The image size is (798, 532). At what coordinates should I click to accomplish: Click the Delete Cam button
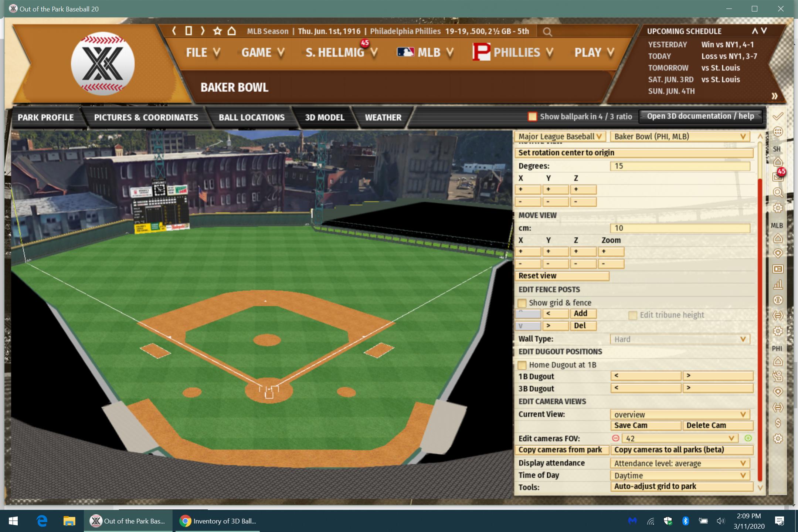point(717,426)
